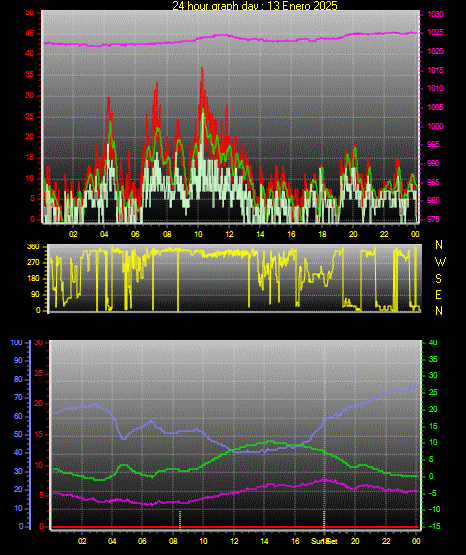The height and width of the screenshot is (555, 466).
Task: Click the Sun Set marker on time axis
Action: click(x=324, y=541)
